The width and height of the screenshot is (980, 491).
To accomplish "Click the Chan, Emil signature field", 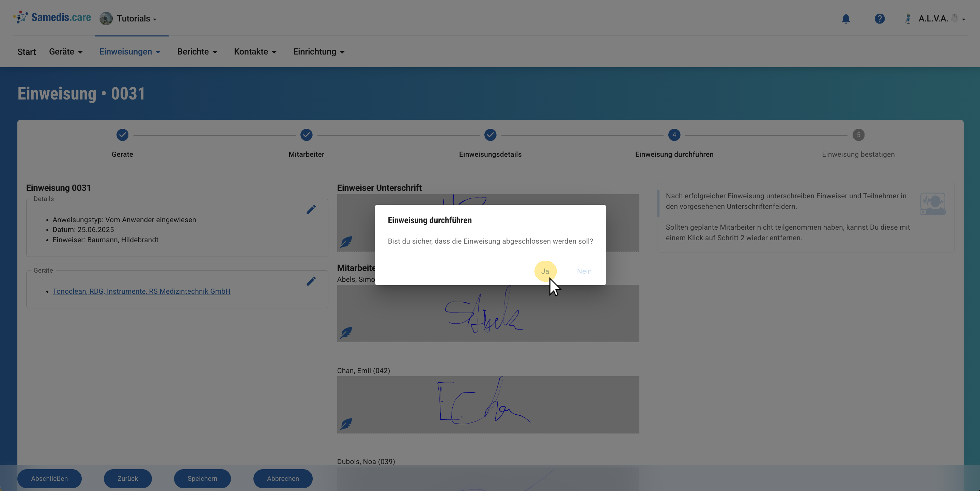I will (488, 404).
